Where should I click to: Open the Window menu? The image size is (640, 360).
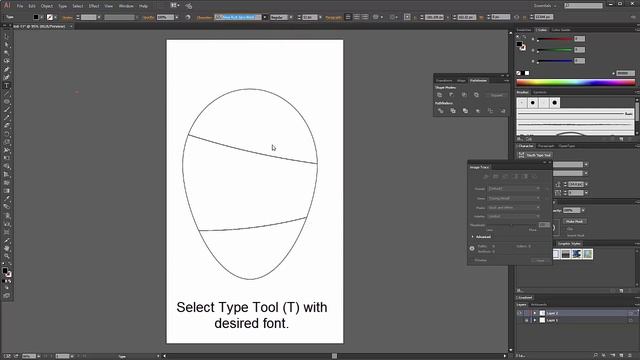126,6
